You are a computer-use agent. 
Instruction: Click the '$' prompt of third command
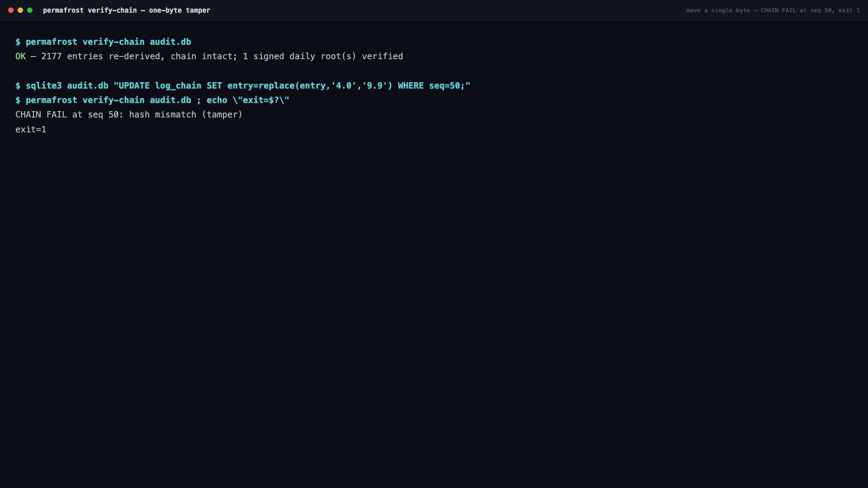18,100
